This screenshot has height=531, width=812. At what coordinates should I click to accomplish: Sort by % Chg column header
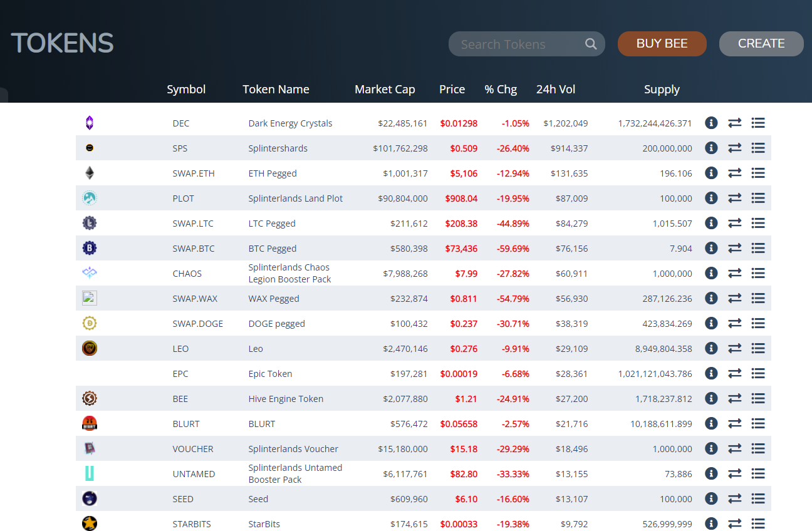[x=501, y=90]
